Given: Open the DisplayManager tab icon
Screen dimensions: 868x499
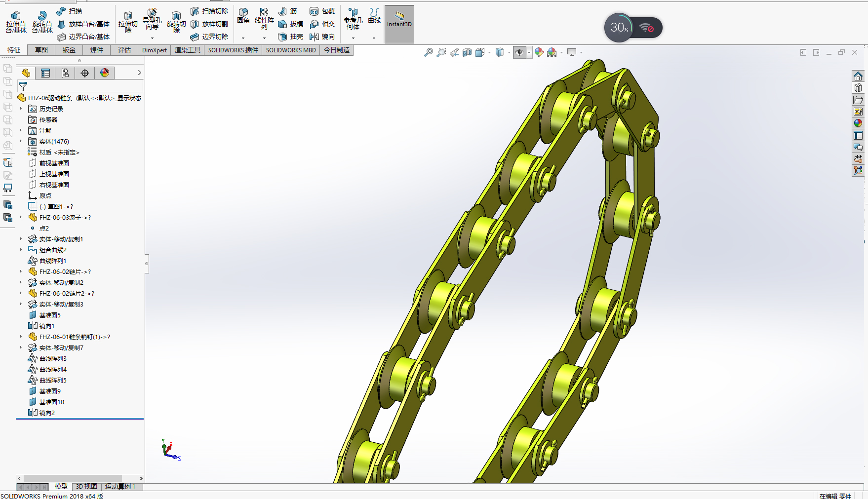Looking at the screenshot, I should [105, 73].
